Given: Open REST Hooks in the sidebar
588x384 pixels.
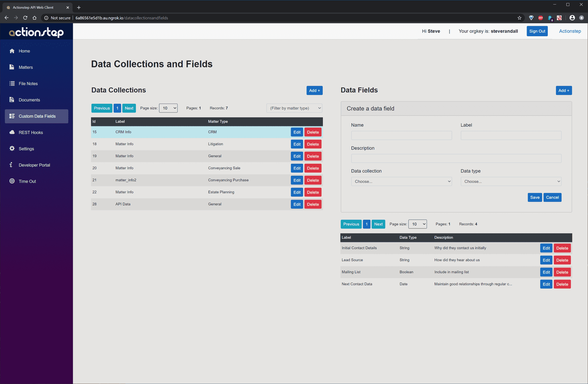Looking at the screenshot, I should [30, 132].
